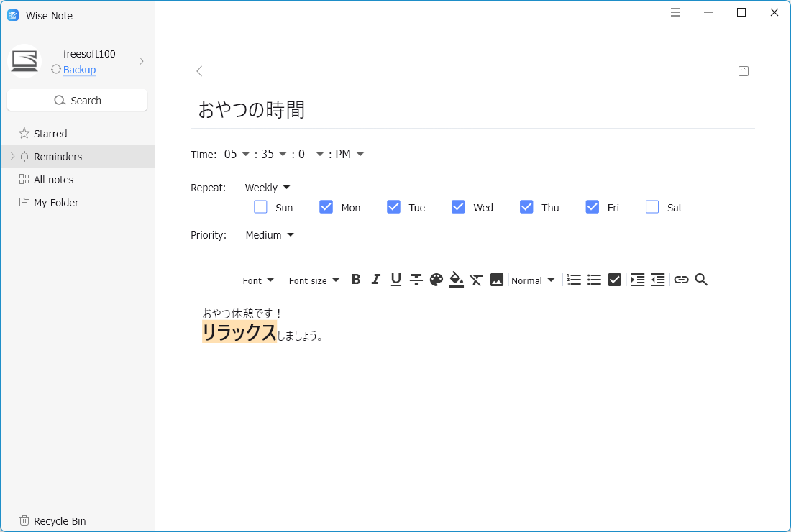Viewport: 791px width, 532px height.
Task: Open All notes in the sidebar
Action: tap(53, 180)
